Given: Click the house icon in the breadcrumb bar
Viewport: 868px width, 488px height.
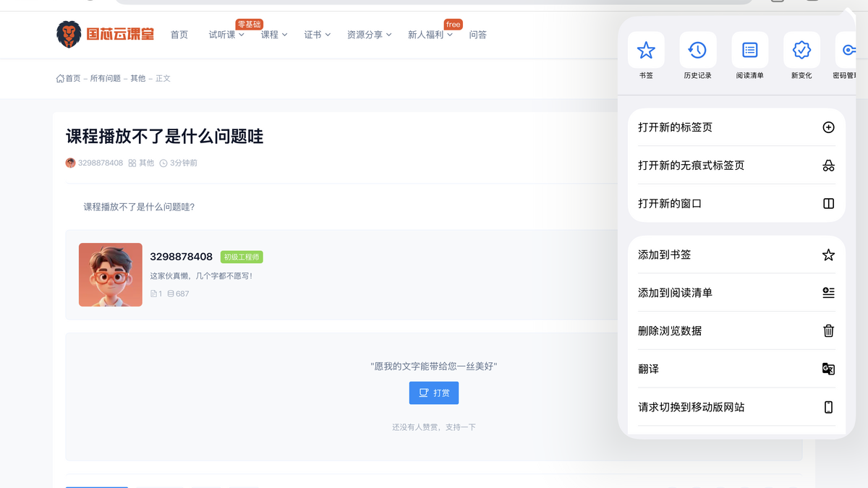Looking at the screenshot, I should point(59,78).
